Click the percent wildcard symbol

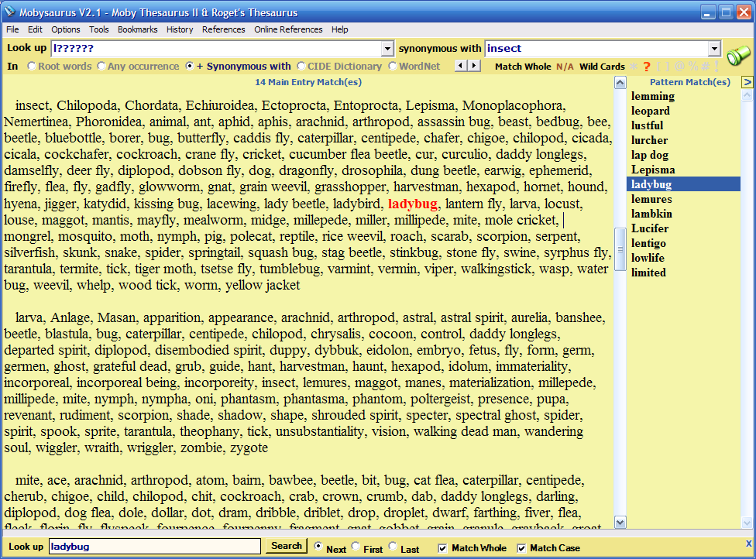coord(692,67)
